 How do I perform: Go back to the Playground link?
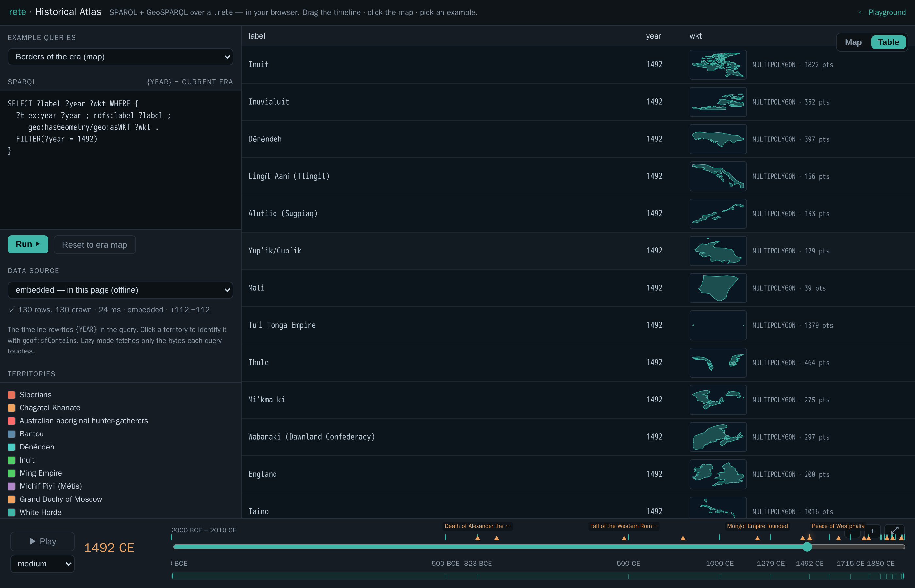882,12
